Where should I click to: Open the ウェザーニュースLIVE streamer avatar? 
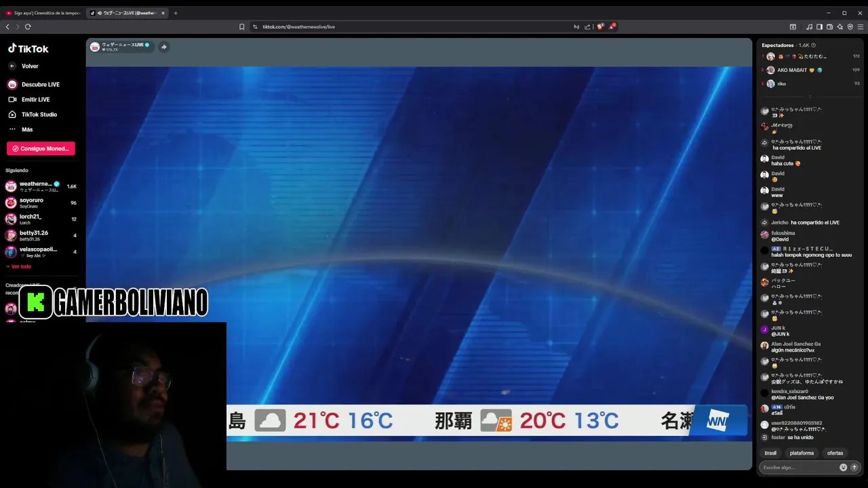point(95,47)
